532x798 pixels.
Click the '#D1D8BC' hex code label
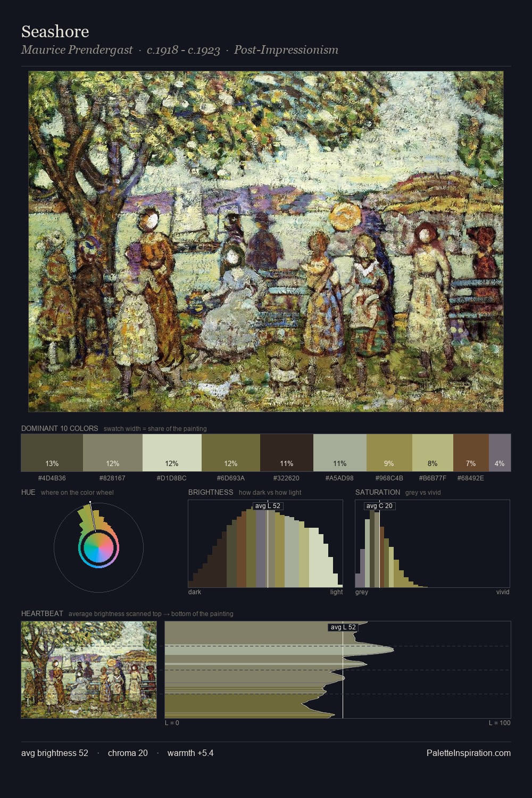[x=172, y=478]
